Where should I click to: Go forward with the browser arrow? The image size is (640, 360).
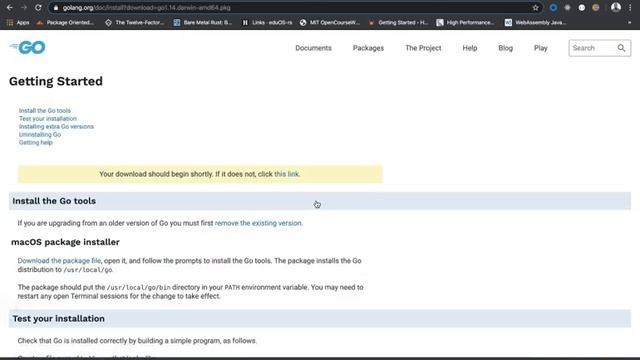coord(24,7)
